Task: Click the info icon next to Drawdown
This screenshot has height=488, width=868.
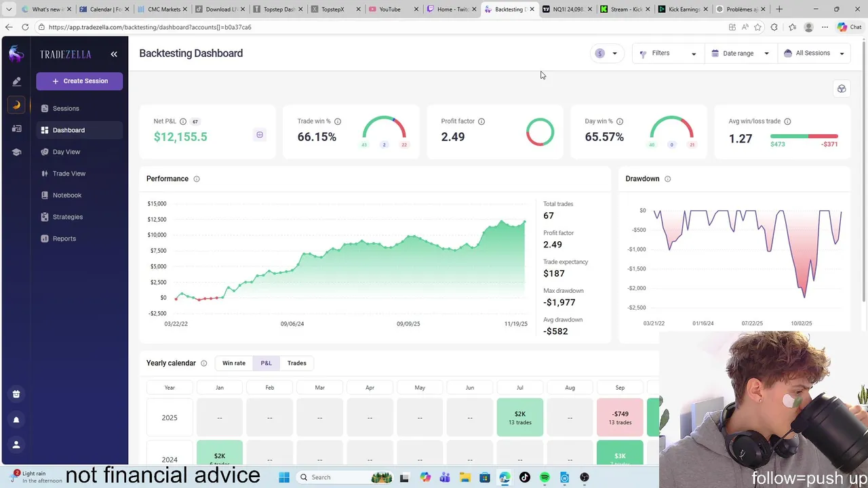Action: click(667, 179)
